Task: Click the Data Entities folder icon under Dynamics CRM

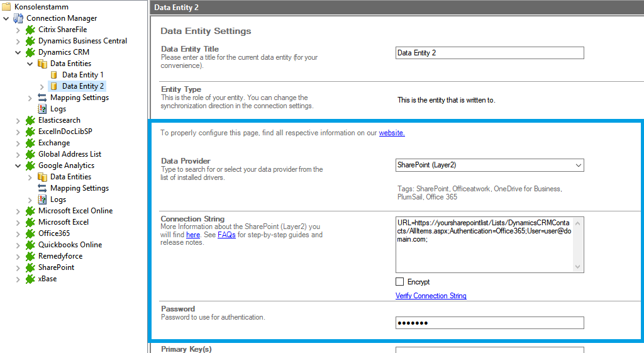Action: coord(42,64)
